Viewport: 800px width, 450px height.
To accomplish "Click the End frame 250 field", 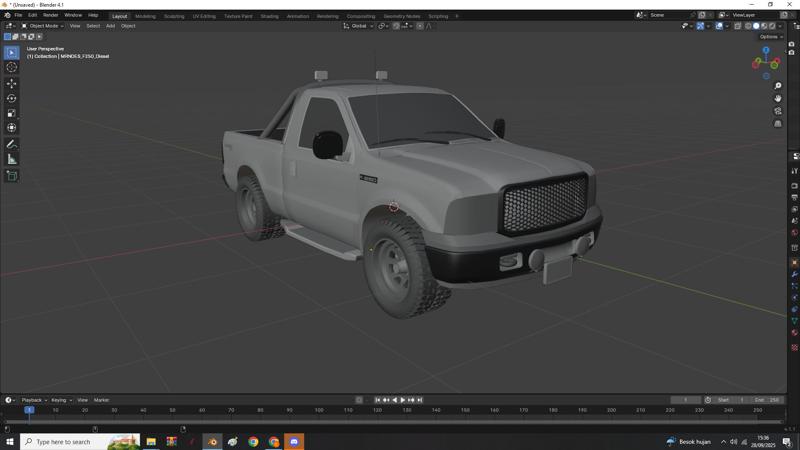I will click(766, 400).
